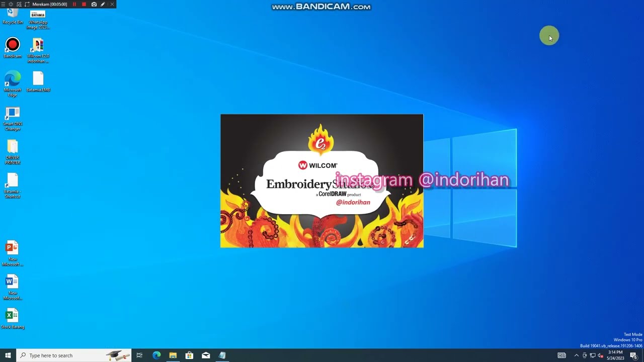Image resolution: width=644 pixels, height=362 pixels.
Task: Click the Wilcom EmbroideryStudio splash screen
Action: (x=322, y=181)
